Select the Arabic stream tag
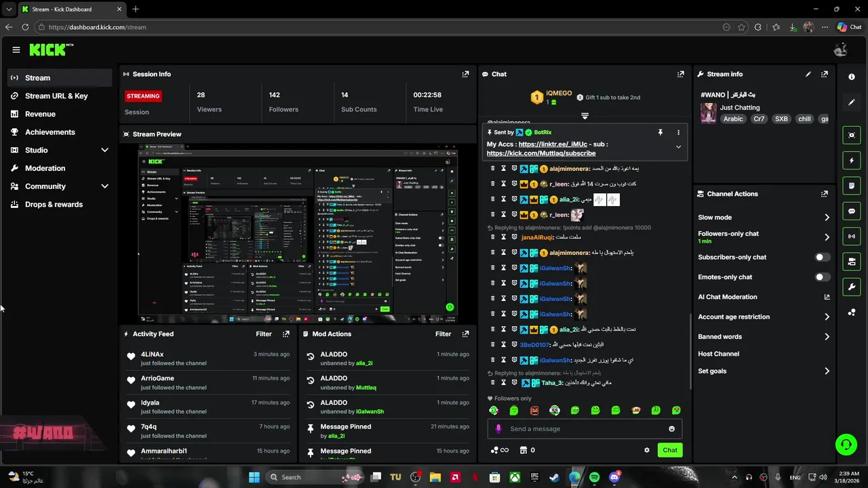The width and height of the screenshot is (868, 488). 733,119
